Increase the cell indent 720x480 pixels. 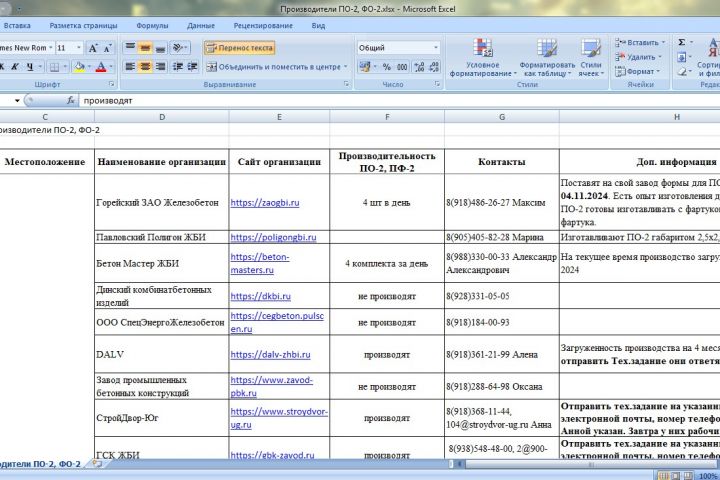(192, 67)
